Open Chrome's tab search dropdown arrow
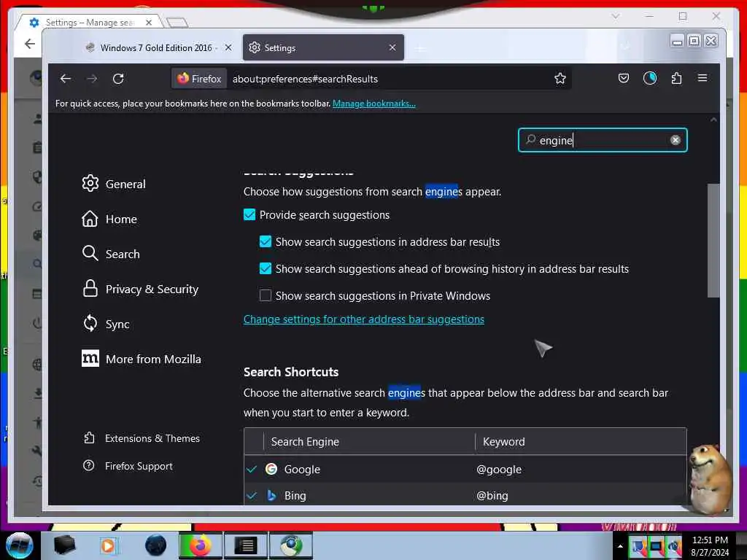 [x=616, y=16]
